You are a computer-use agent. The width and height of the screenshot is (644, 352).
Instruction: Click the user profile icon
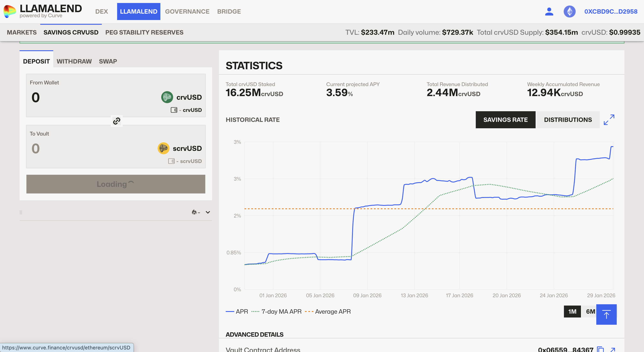[549, 12]
